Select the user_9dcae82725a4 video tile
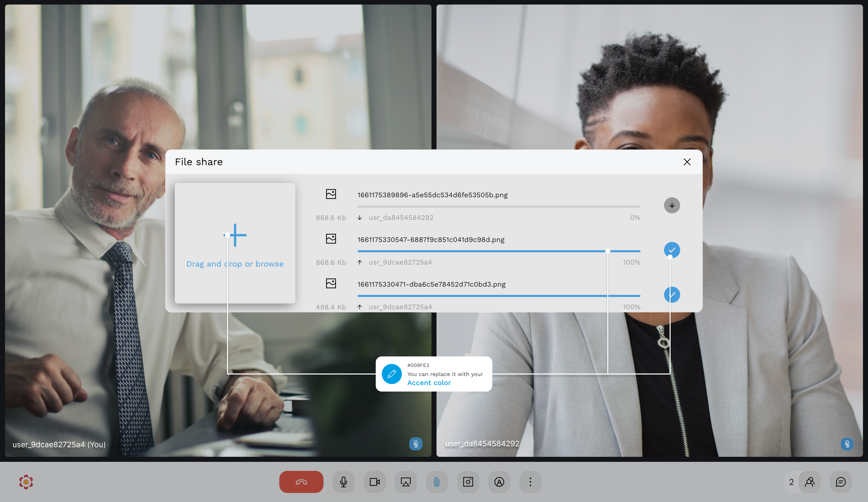The image size is (868, 502). point(218,230)
